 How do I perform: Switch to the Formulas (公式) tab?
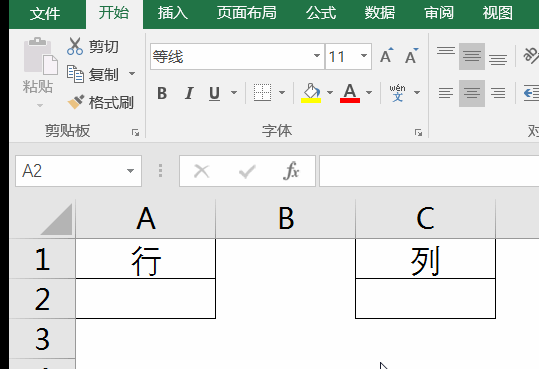[x=321, y=14]
